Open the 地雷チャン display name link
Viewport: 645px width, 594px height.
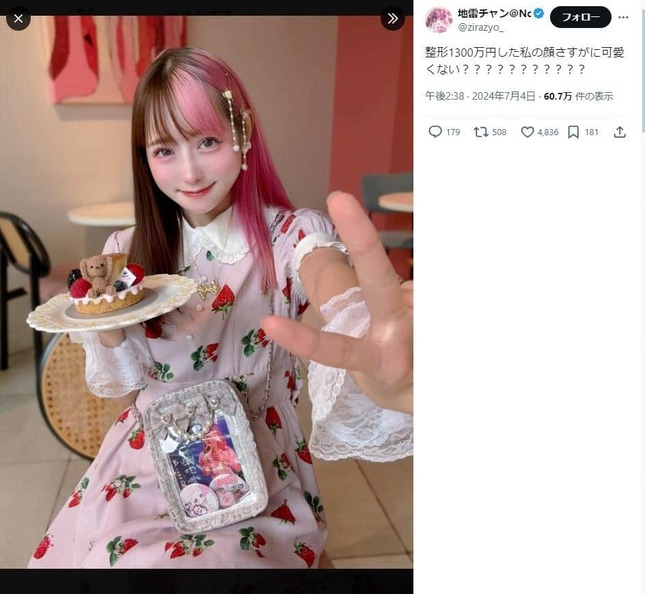[494, 14]
